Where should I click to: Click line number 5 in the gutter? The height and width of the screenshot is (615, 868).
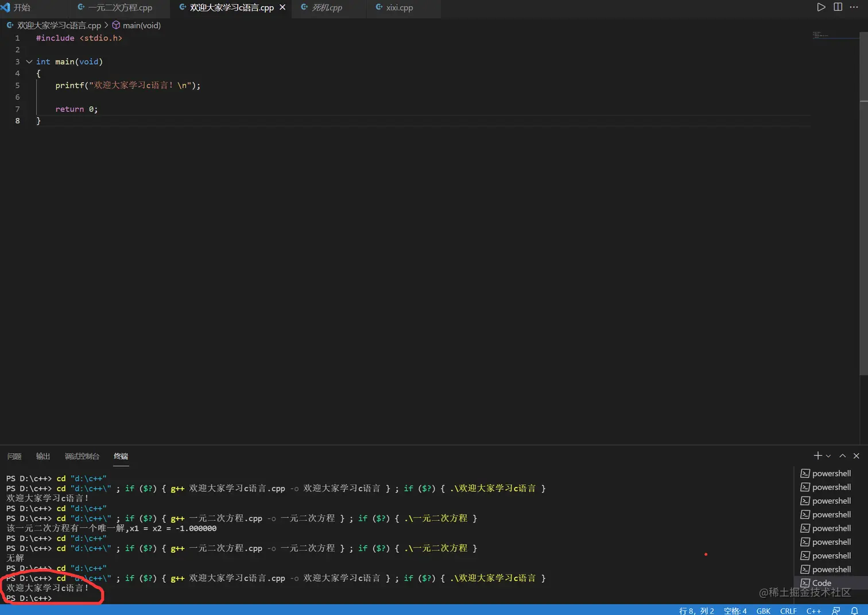point(17,86)
